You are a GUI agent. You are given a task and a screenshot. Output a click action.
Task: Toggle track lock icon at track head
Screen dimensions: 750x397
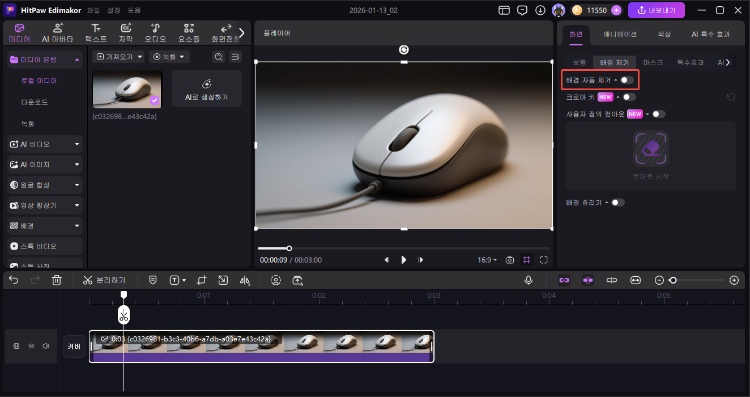pos(16,346)
